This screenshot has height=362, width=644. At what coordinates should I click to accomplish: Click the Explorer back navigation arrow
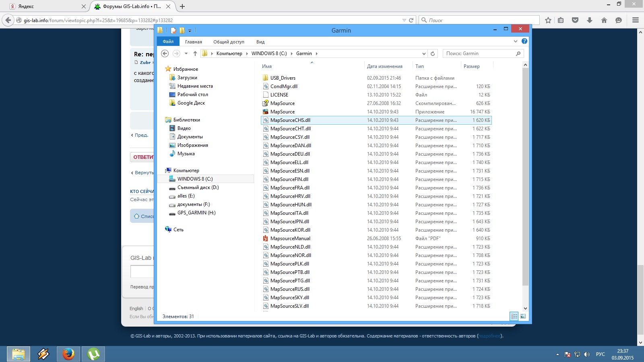click(x=165, y=53)
